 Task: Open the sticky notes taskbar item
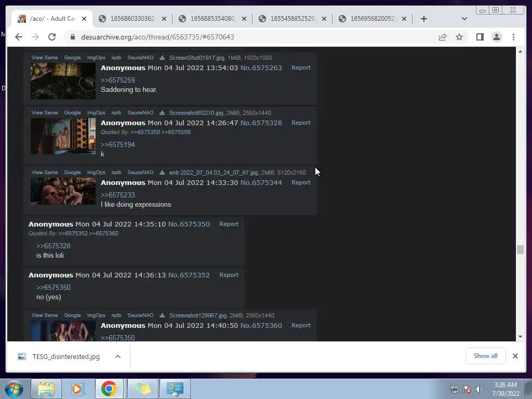(142, 389)
